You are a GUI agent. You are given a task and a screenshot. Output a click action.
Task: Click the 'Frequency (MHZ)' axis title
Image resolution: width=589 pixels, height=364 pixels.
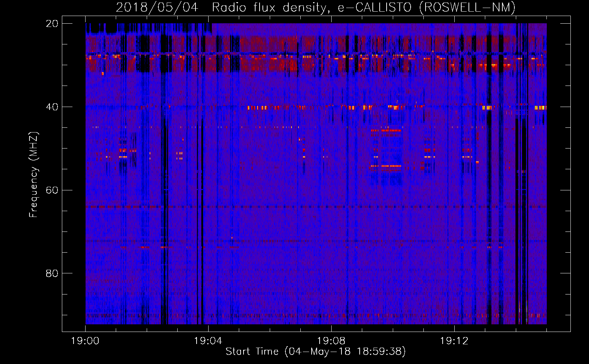(33, 174)
